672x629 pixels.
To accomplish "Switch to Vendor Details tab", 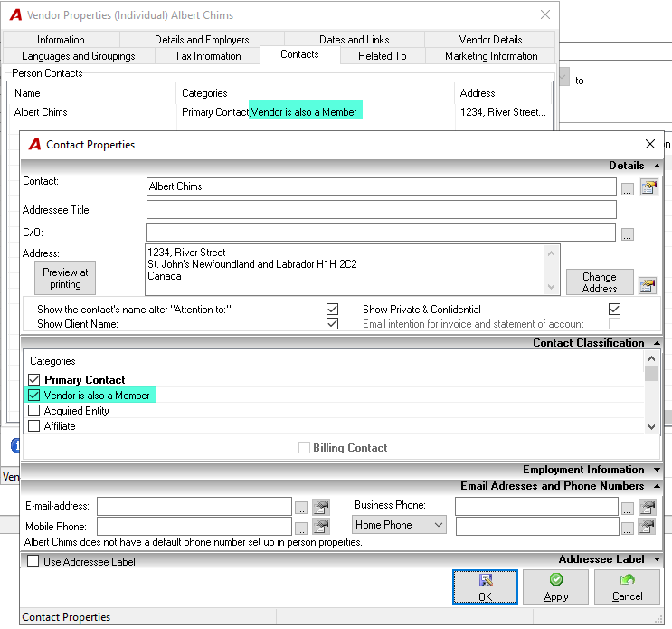I will [x=490, y=40].
